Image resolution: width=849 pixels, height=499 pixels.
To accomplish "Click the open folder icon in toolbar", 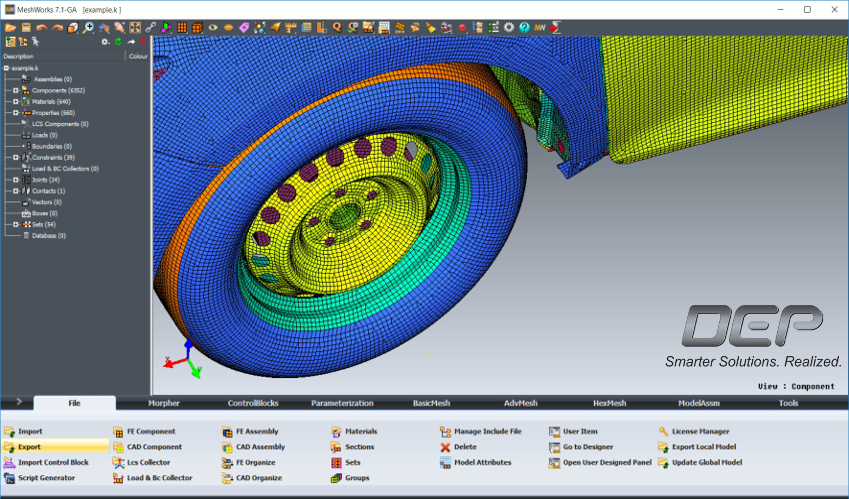I will (10, 28).
